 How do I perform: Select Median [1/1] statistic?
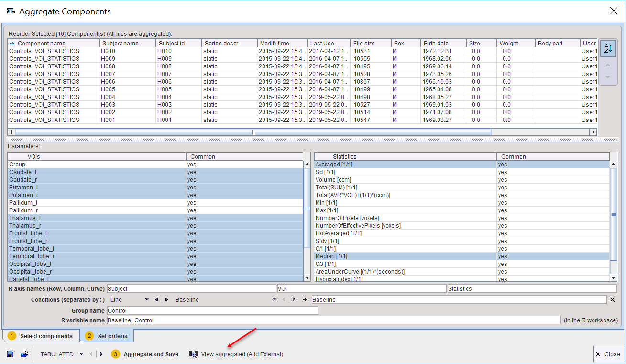click(462, 256)
